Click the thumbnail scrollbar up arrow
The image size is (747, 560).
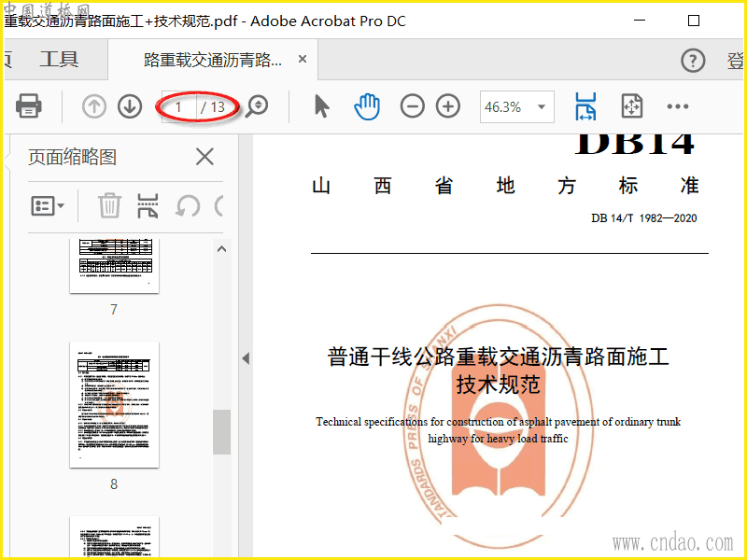pyautogui.click(x=221, y=249)
